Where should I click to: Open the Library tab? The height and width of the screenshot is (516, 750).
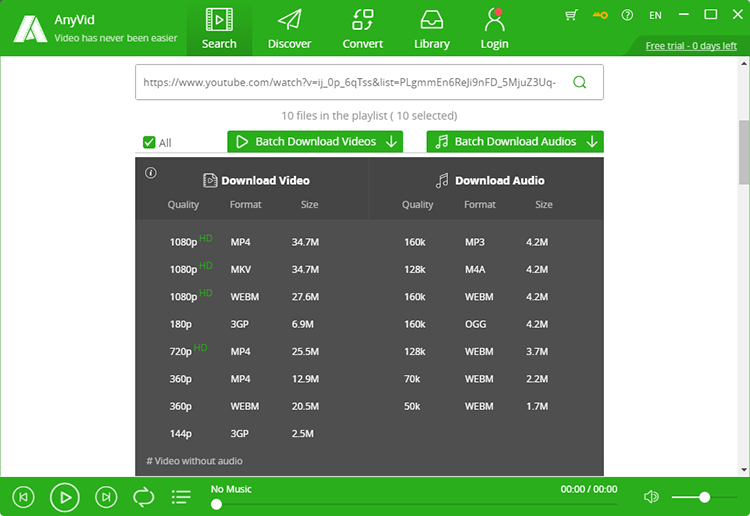pyautogui.click(x=431, y=28)
